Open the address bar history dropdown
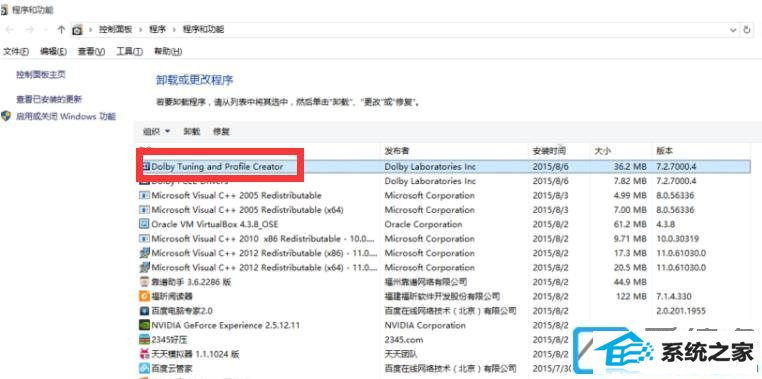This screenshot has height=379, width=762. [733, 30]
